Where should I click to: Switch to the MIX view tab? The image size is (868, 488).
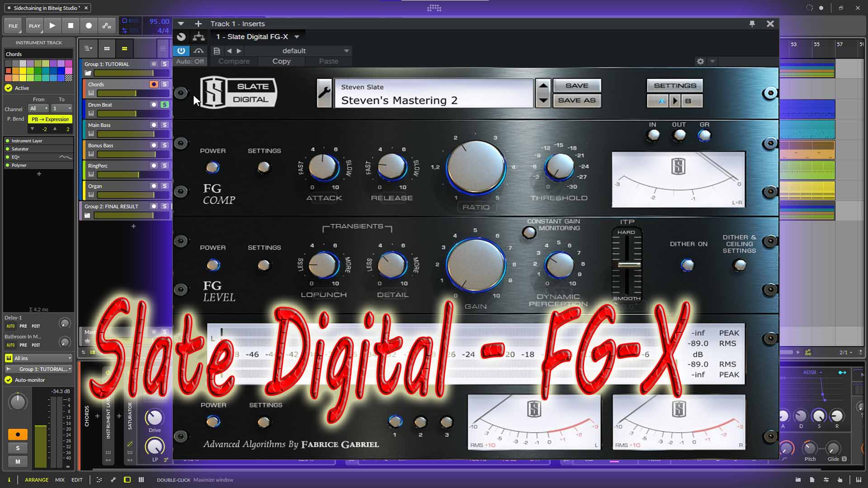[59, 480]
